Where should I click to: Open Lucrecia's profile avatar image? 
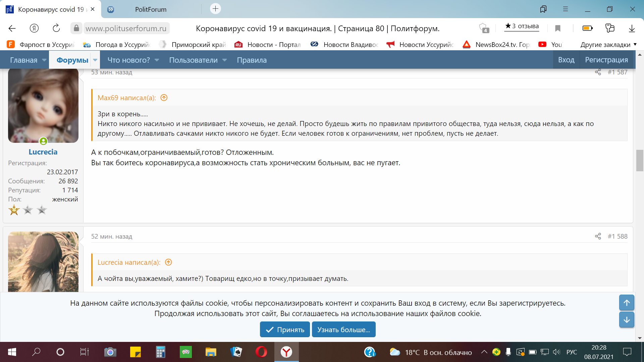[x=43, y=105]
